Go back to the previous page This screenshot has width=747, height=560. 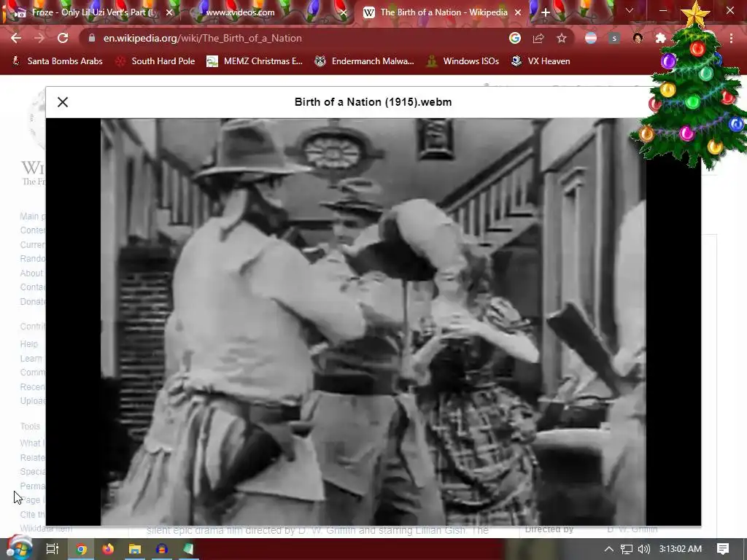coord(16,38)
